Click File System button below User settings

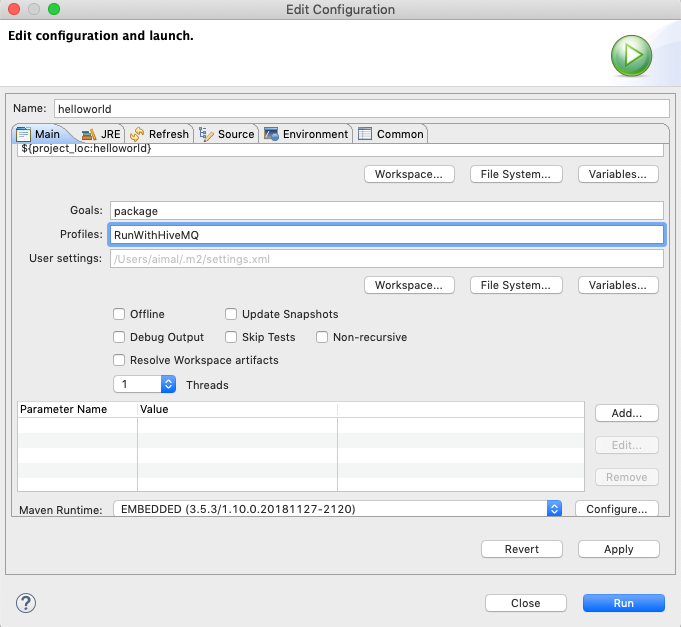click(516, 285)
